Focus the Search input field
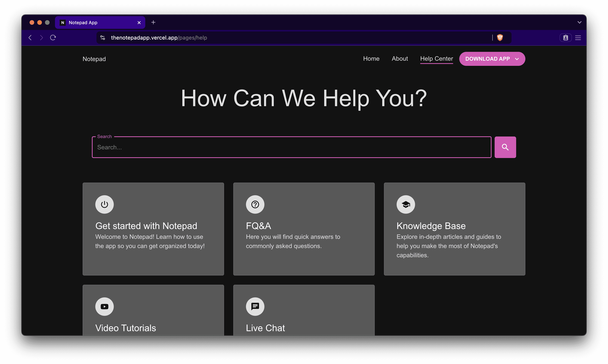 [291, 147]
